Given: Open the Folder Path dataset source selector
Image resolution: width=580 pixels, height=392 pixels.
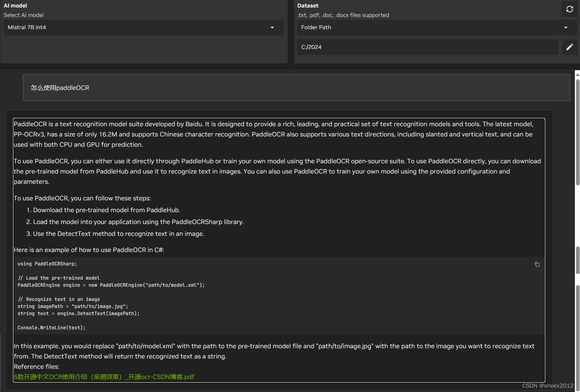Looking at the screenshot, I should [x=437, y=28].
